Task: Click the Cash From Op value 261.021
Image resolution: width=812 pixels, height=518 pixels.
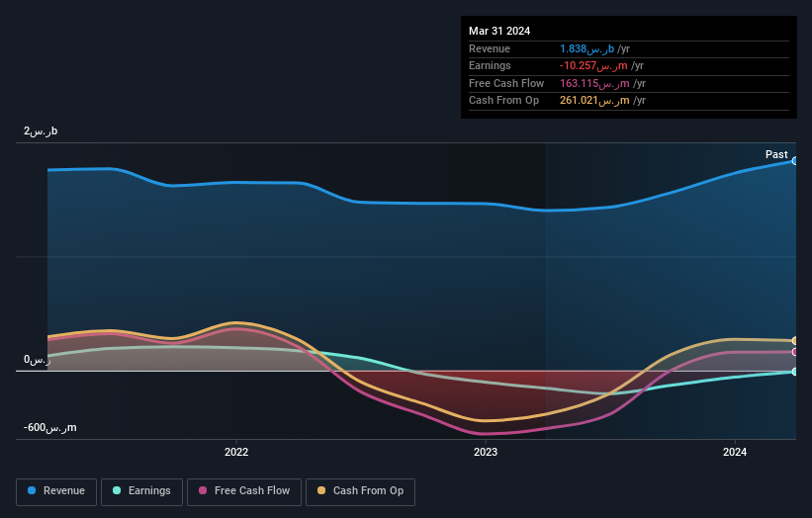Action: 594,101
